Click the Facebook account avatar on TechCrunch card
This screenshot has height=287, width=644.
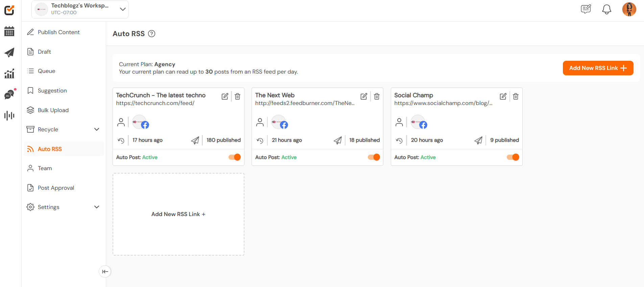coord(140,122)
